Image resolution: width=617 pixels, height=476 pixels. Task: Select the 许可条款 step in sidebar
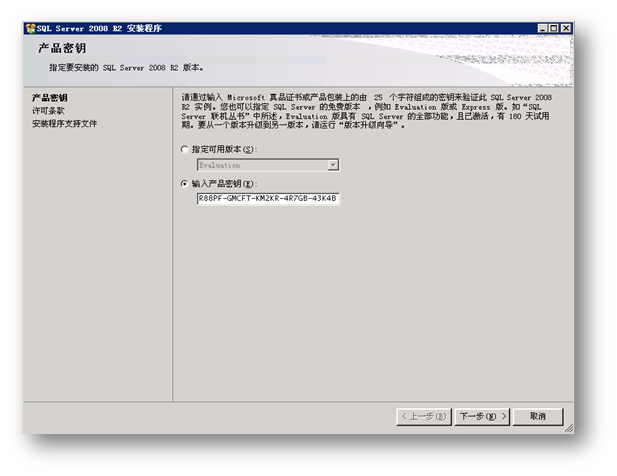point(48,111)
